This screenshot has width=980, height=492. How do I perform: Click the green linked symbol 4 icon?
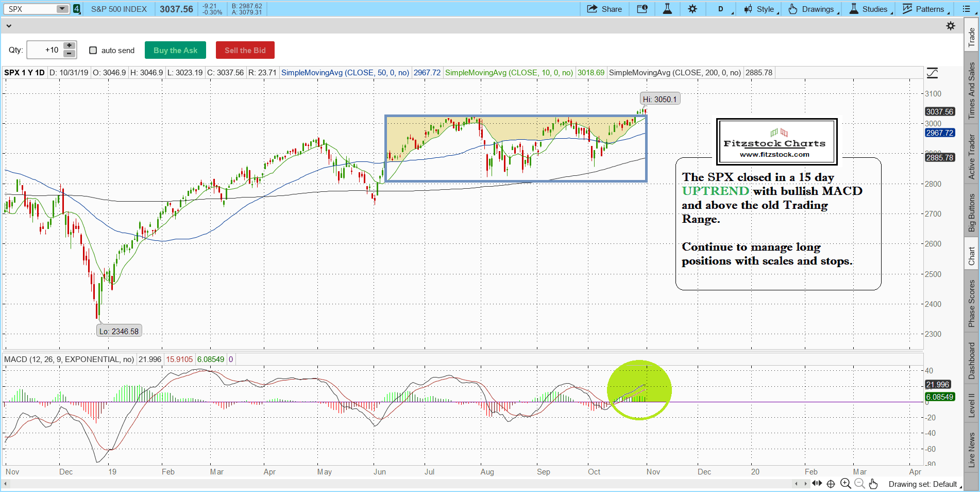point(77,9)
